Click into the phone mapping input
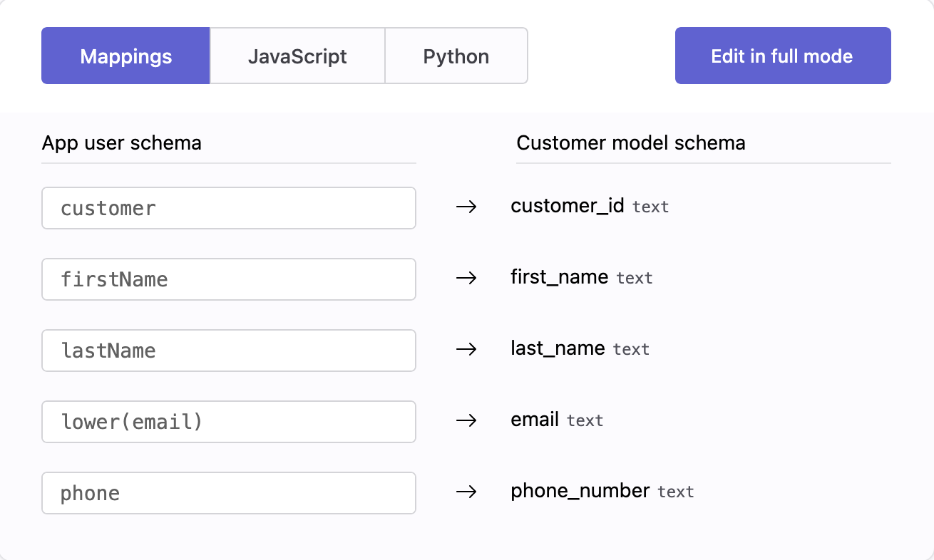Screen dimensions: 934x560 [x=228, y=493]
